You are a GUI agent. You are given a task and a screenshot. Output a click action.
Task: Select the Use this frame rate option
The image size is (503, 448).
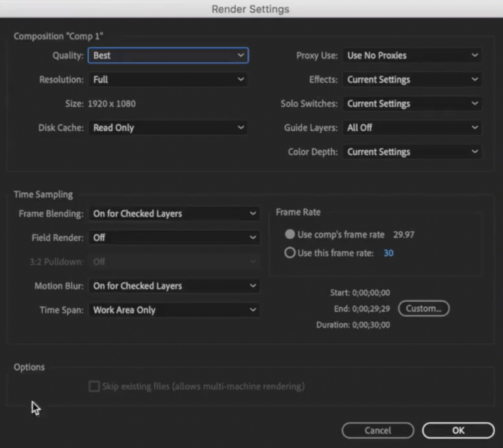point(290,253)
